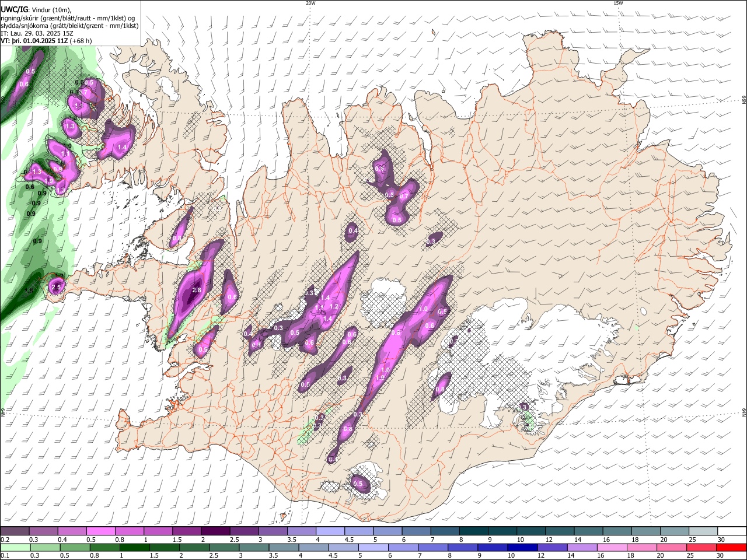
Task: Click the '0.4' label on the upper scale
Action: pos(62,540)
